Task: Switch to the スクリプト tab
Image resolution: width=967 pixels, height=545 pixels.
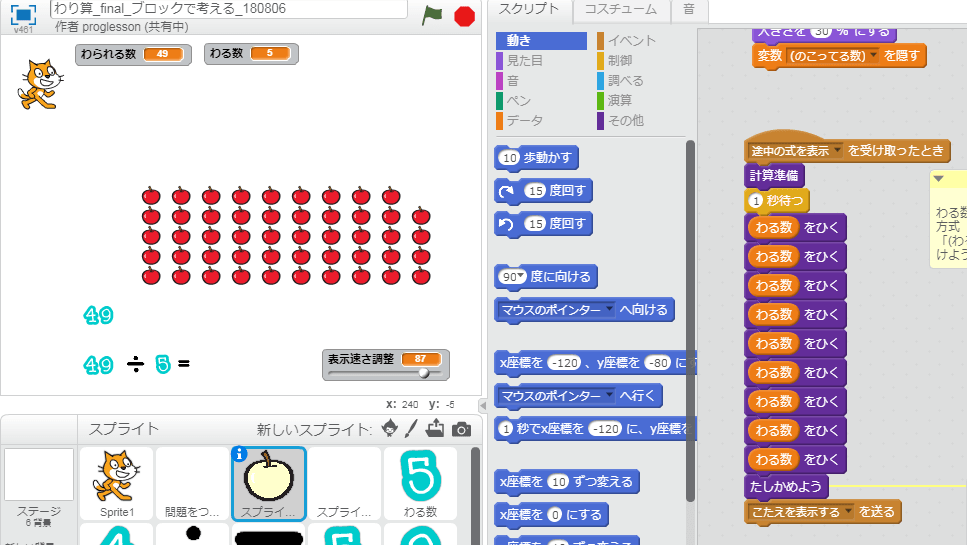Action: click(529, 9)
